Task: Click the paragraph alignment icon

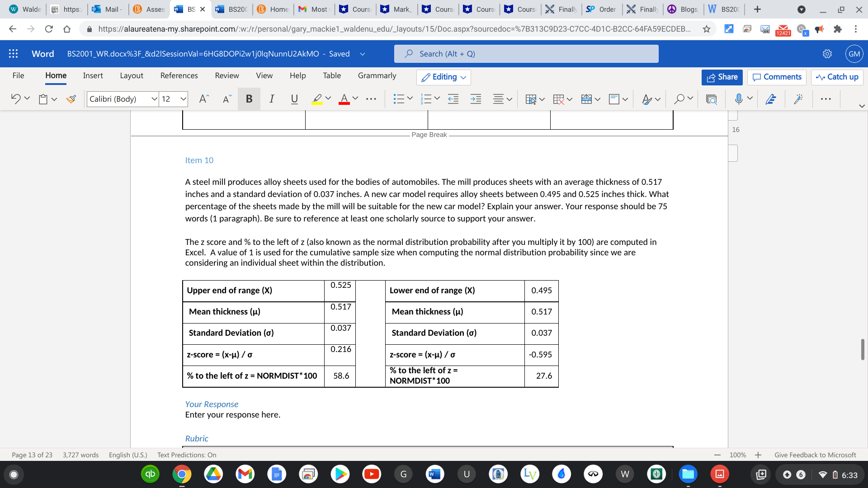Action: click(498, 99)
